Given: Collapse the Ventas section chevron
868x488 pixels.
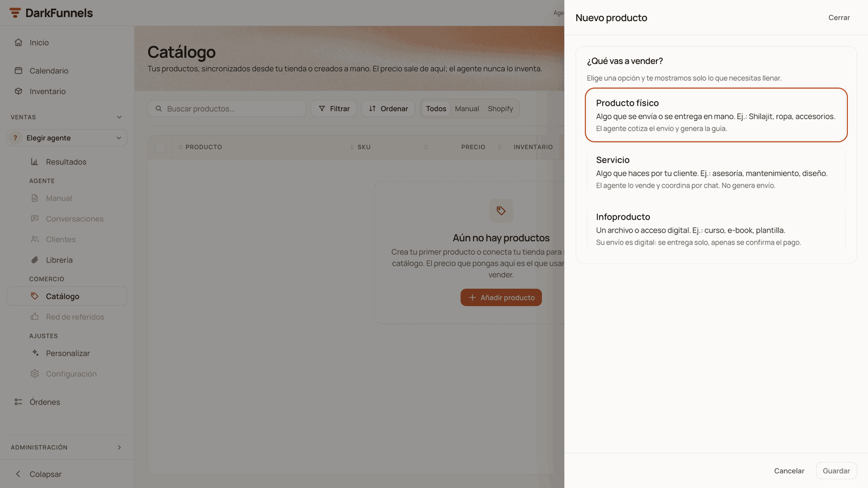Looking at the screenshot, I should [119, 117].
